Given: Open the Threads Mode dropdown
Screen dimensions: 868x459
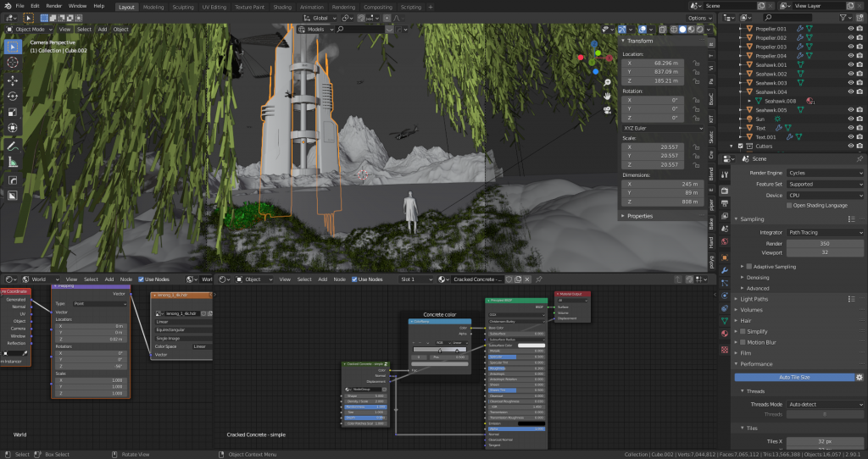Looking at the screenshot, I should [825, 404].
